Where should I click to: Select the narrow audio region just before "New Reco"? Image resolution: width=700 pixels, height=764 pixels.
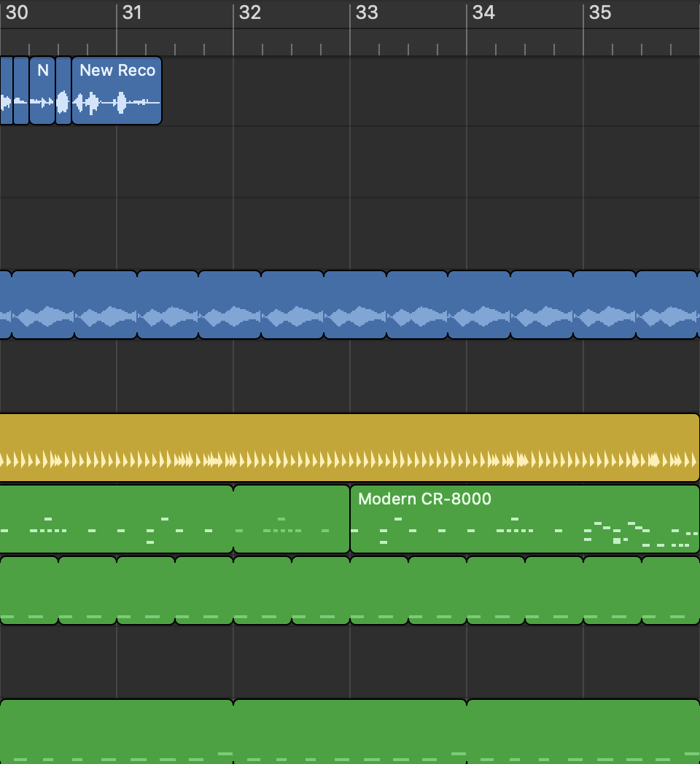[x=63, y=90]
